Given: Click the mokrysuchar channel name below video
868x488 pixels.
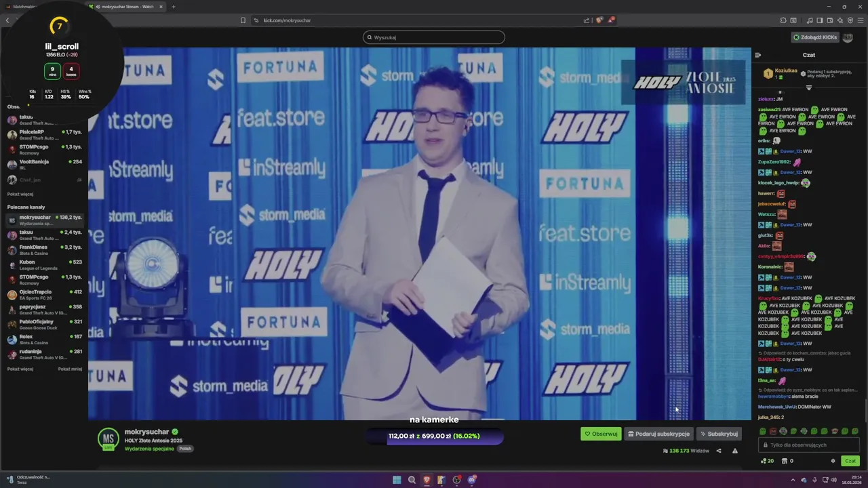Looking at the screenshot, I should 146,432.
